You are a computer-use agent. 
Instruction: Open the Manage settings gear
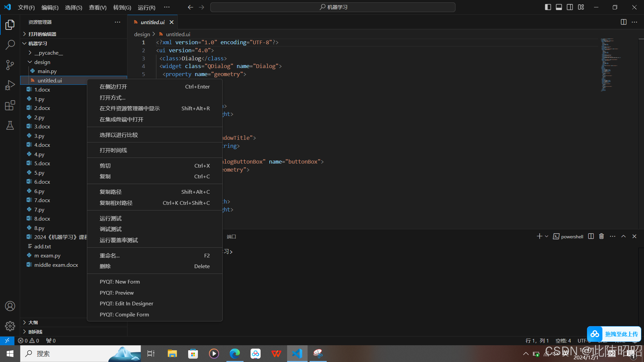[x=10, y=326]
